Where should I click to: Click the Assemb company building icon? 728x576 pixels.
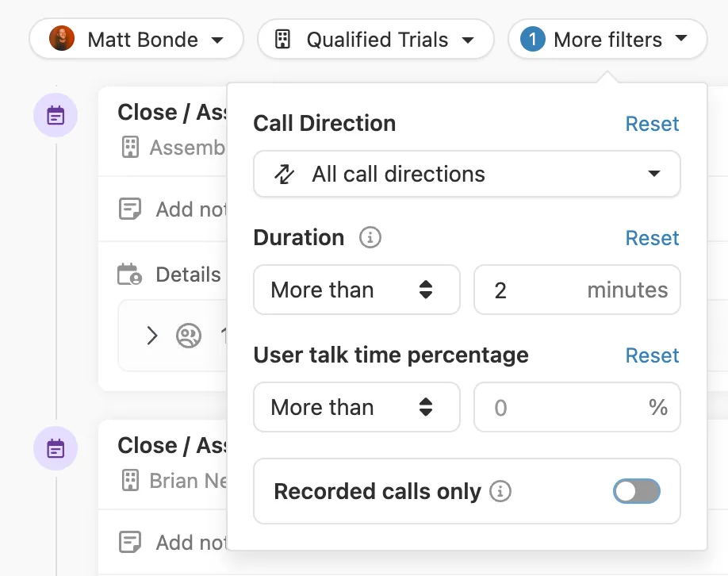pos(130,148)
